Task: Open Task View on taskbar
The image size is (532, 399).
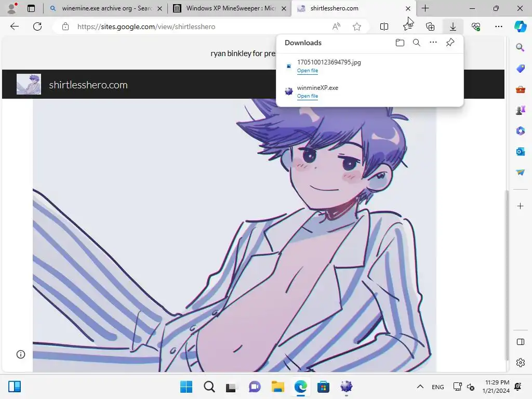Action: click(x=232, y=387)
